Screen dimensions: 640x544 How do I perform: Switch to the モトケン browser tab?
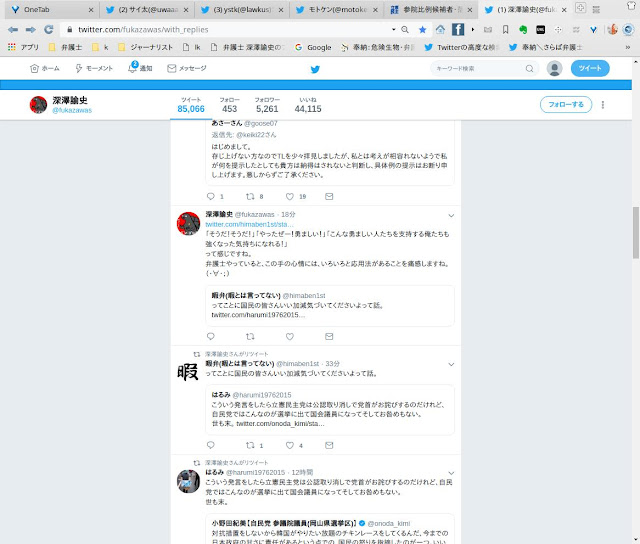pyautogui.click(x=337, y=10)
